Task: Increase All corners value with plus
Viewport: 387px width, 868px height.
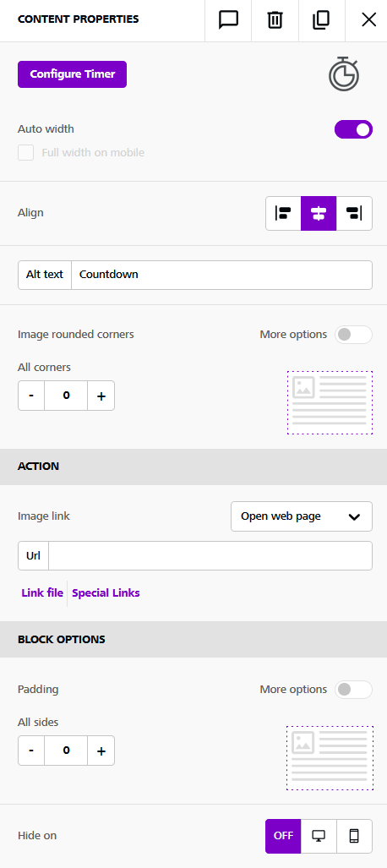Action: point(101,396)
